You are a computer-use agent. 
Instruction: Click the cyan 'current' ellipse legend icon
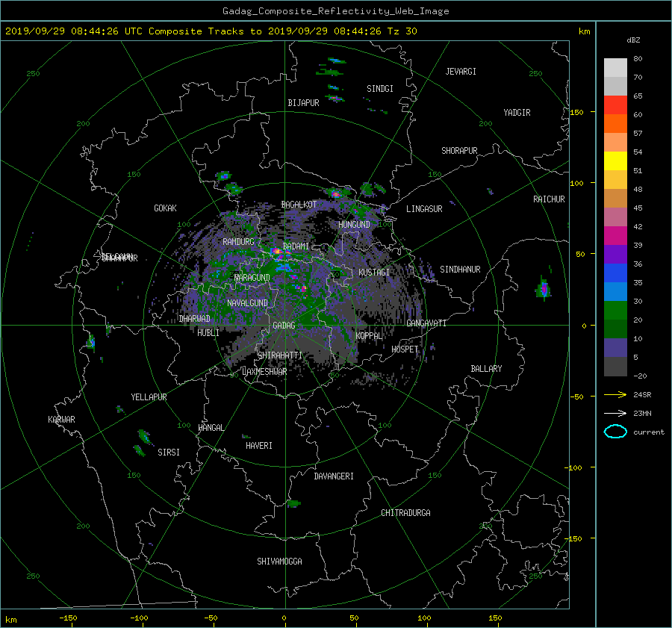(x=615, y=432)
